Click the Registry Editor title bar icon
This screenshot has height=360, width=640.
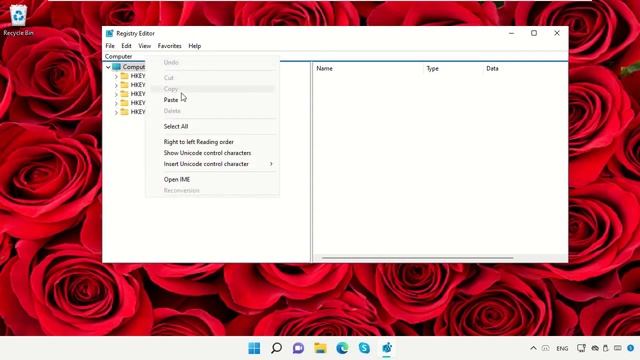coord(109,33)
